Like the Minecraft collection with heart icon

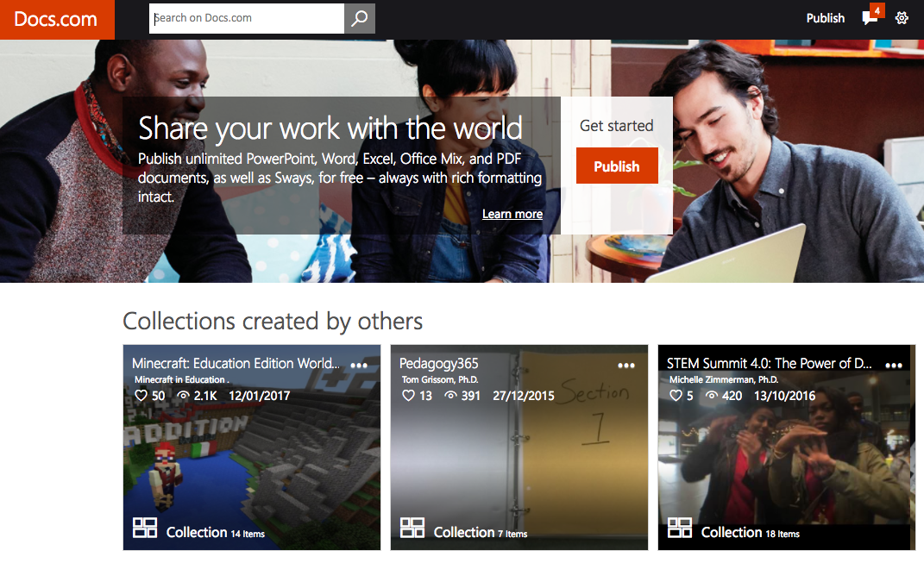tap(141, 396)
